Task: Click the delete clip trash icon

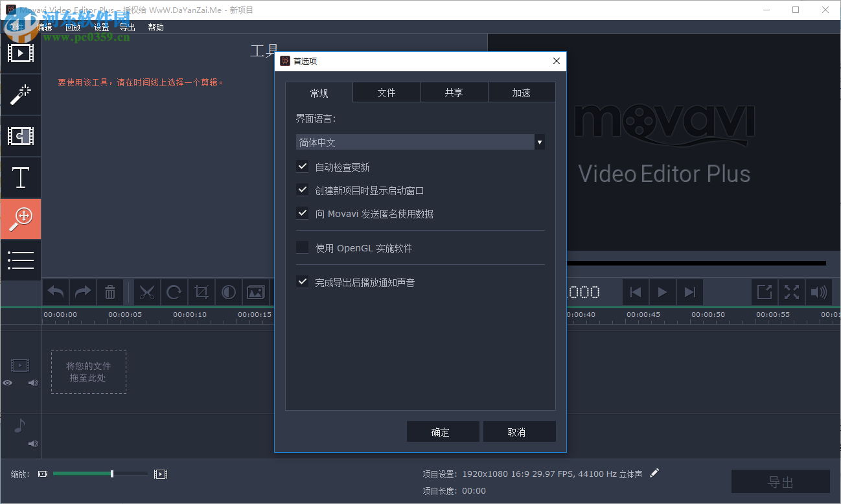Action: (x=109, y=292)
